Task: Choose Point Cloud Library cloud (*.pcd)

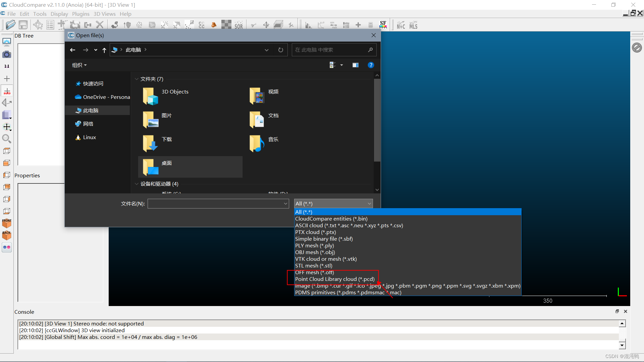Action: coord(408,279)
